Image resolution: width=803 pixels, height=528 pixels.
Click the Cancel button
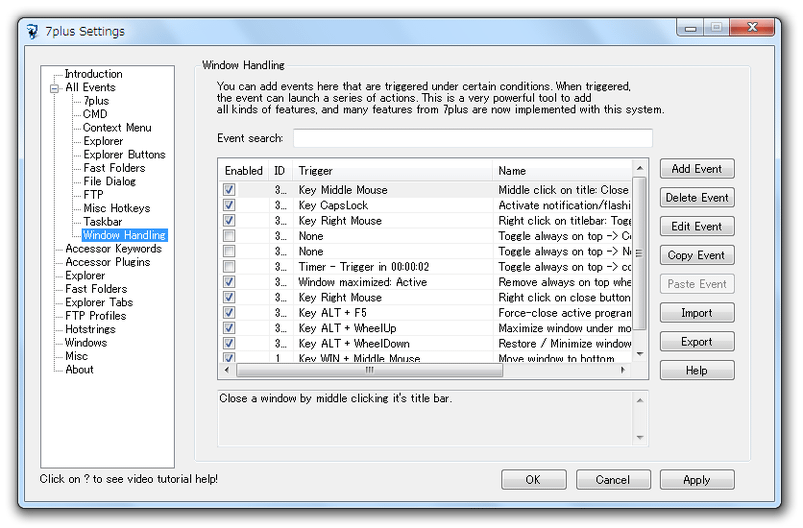tap(613, 480)
